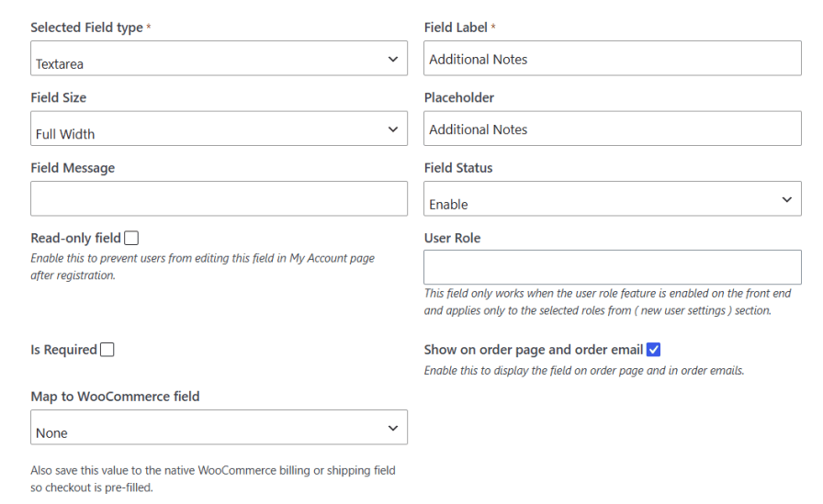This screenshot has width=823, height=504.
Task: Click the empty Field Message input
Action: click(219, 199)
